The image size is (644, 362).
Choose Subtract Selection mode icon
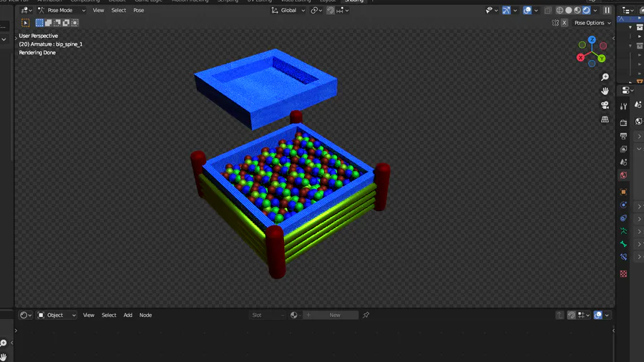click(57, 23)
